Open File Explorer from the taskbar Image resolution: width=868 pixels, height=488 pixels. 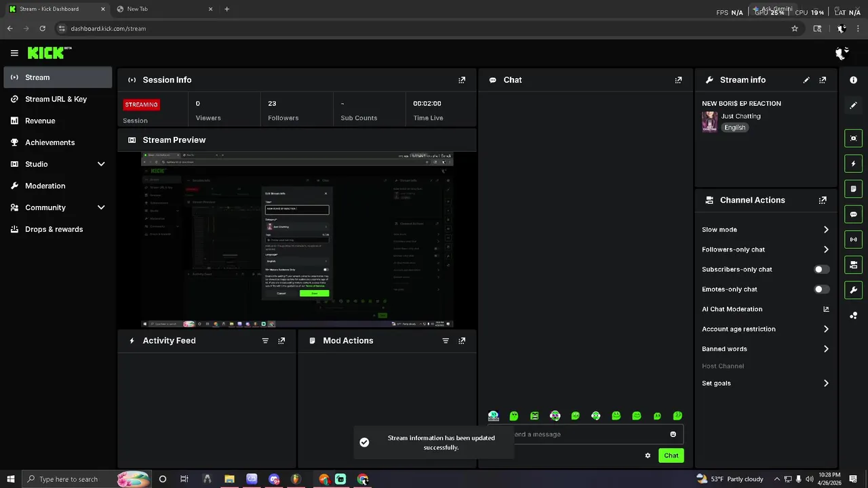point(229,479)
